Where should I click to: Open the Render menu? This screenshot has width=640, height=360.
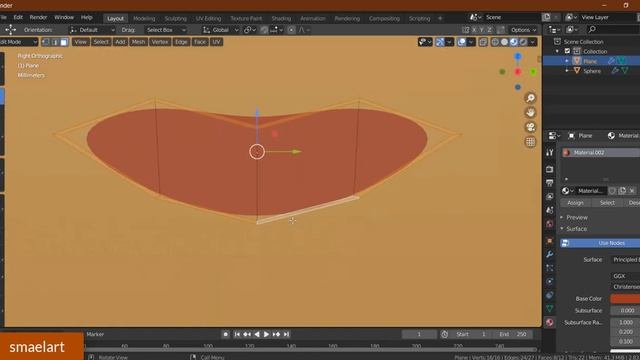pos(38,17)
